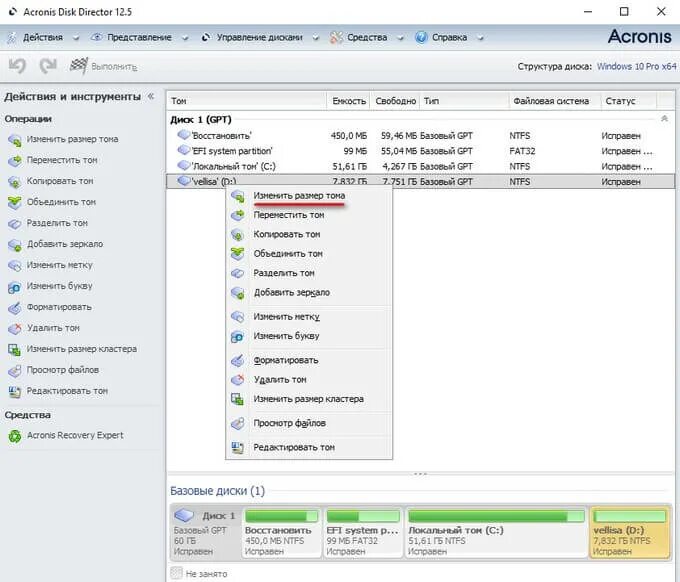Click sidebar icon for Изменить размер тома

pyautogui.click(x=15, y=140)
